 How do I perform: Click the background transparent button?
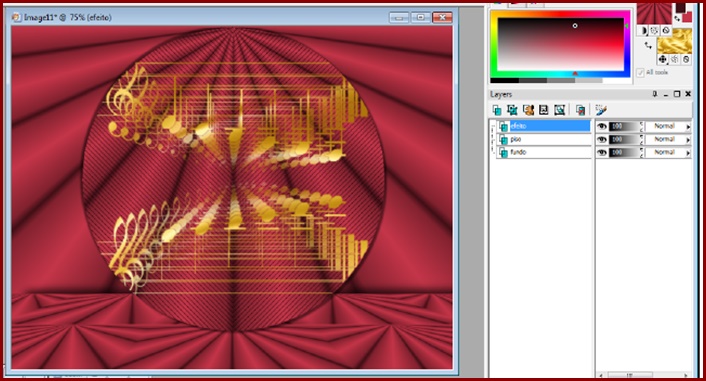click(x=686, y=59)
